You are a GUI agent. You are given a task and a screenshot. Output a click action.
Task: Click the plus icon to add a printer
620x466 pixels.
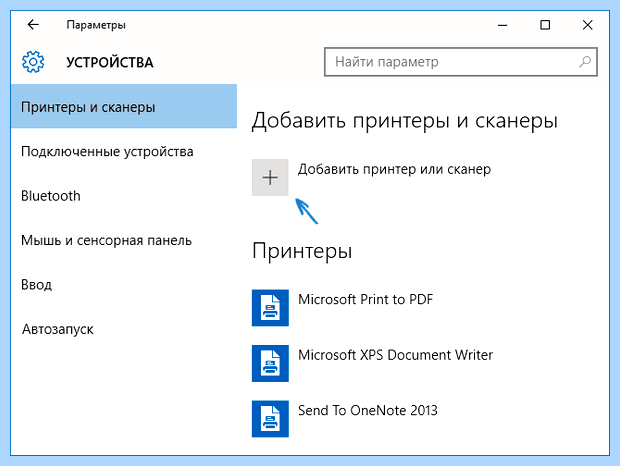coord(270,177)
